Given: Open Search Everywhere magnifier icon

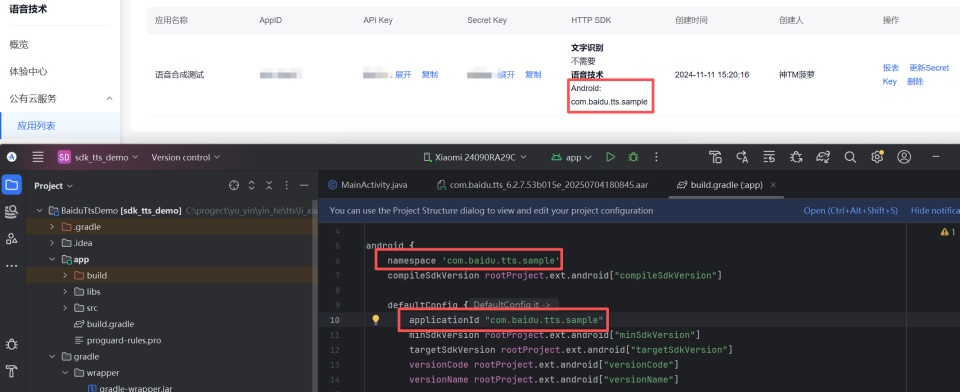Looking at the screenshot, I should click(x=850, y=157).
